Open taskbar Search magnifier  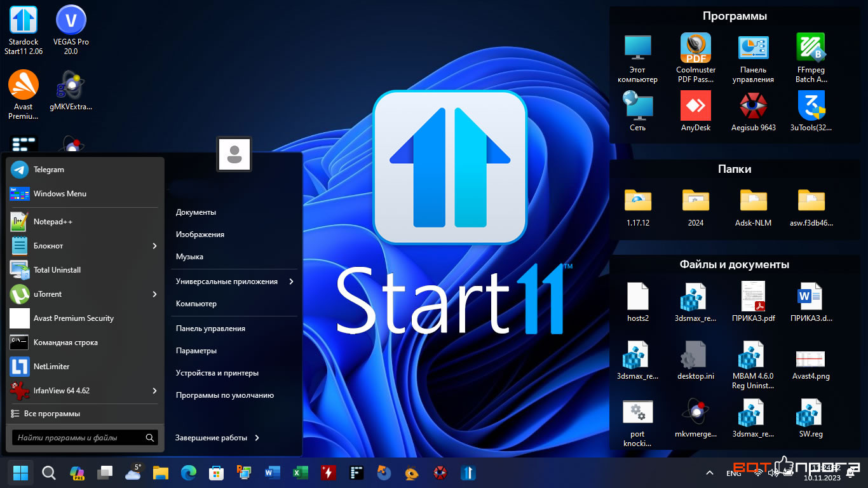coord(49,473)
